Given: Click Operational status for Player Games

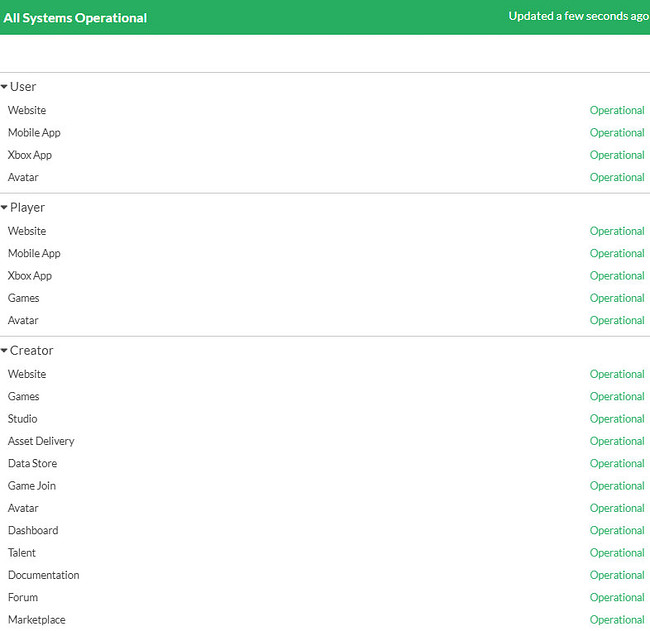Looking at the screenshot, I should pos(617,299).
